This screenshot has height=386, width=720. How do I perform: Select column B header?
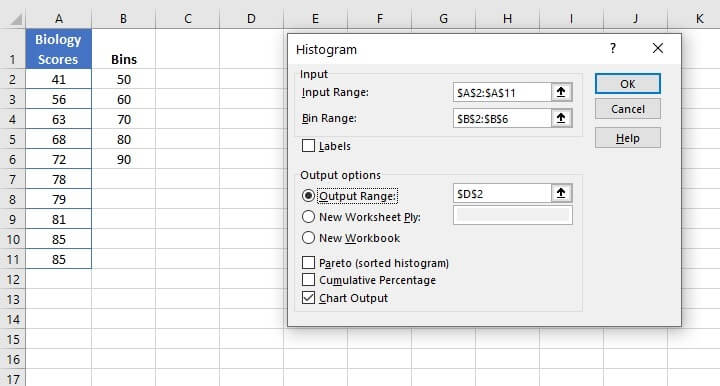click(x=124, y=19)
